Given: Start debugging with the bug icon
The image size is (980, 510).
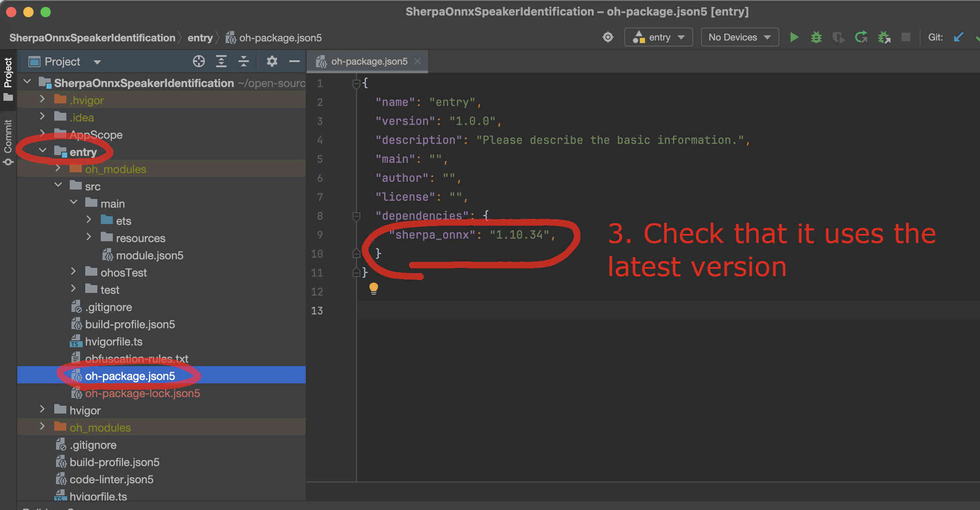Looking at the screenshot, I should coord(816,37).
